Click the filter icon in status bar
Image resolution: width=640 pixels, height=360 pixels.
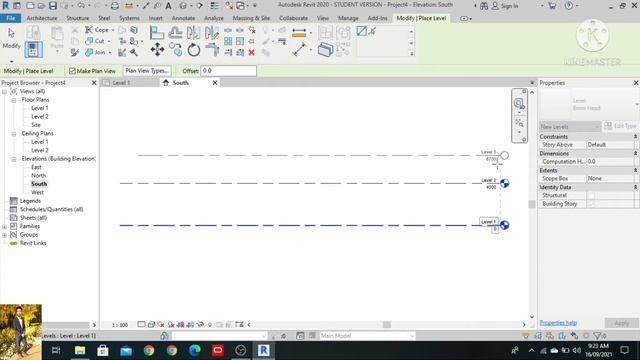point(598,336)
